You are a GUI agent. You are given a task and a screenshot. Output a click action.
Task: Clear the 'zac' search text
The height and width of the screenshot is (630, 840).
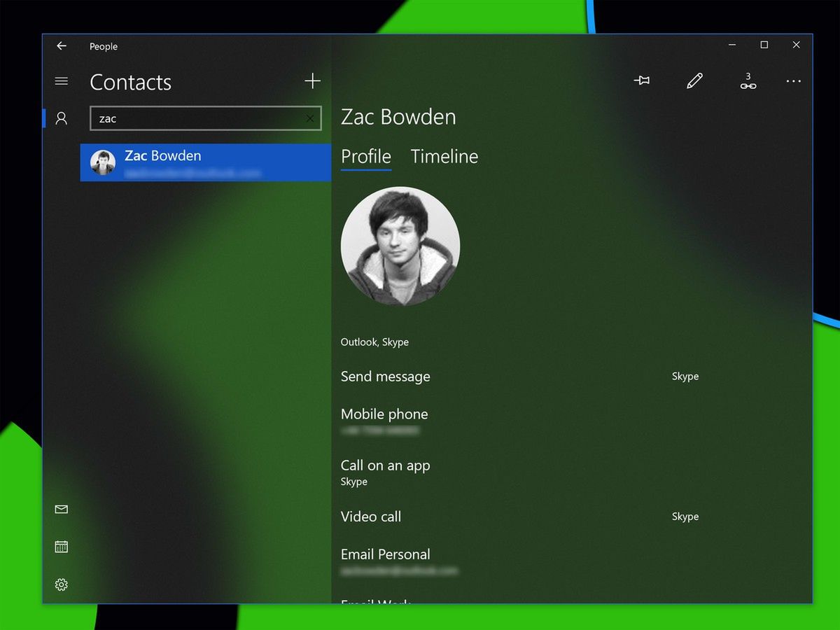point(309,118)
